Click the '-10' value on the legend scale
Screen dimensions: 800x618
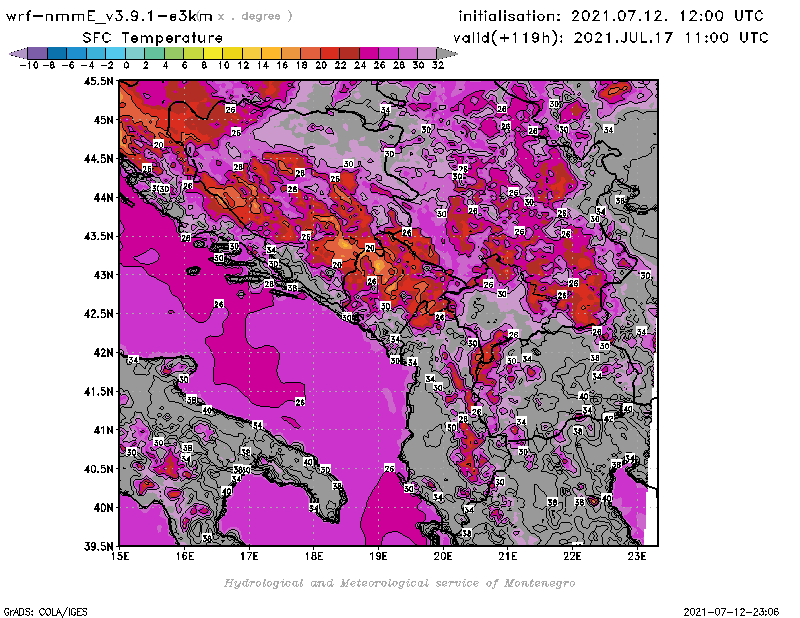tap(29, 65)
